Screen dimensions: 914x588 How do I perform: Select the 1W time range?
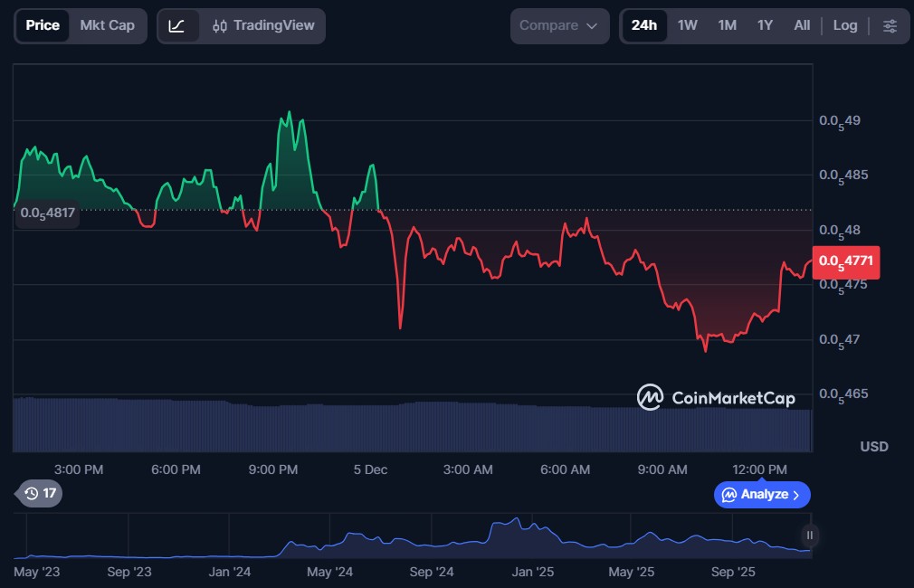(688, 26)
